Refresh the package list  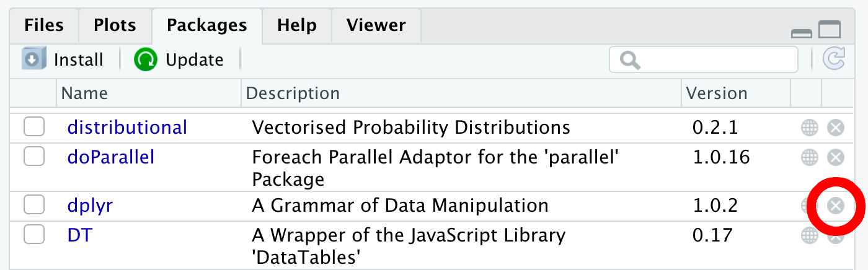pyautogui.click(x=834, y=59)
